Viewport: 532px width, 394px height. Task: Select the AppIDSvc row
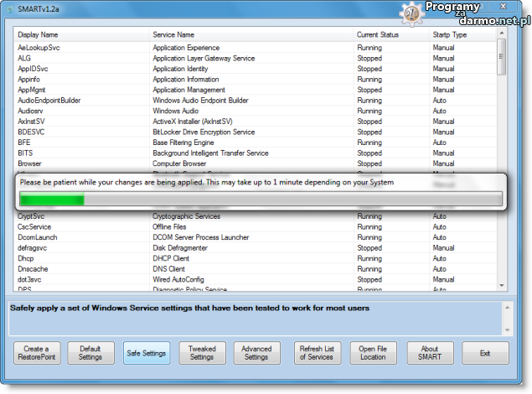pos(255,69)
